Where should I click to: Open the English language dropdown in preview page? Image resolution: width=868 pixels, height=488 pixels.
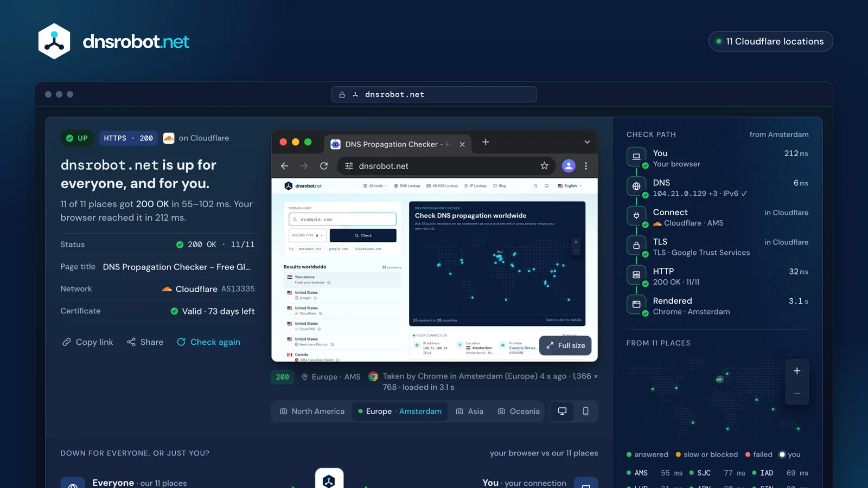570,186
